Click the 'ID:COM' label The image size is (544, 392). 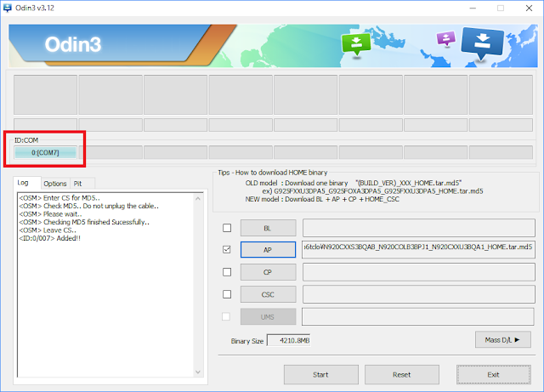26,140
